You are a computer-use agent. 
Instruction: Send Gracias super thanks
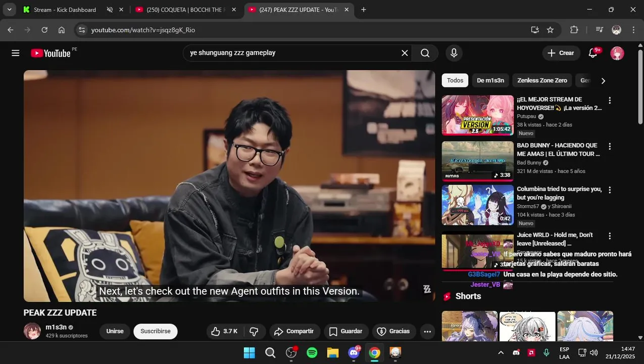coord(394,331)
